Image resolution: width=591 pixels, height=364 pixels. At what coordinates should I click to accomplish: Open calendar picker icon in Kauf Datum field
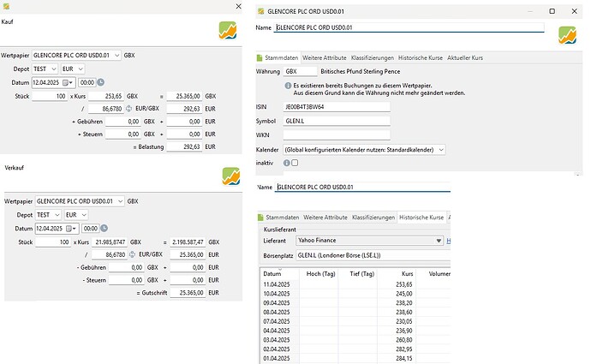[67, 82]
